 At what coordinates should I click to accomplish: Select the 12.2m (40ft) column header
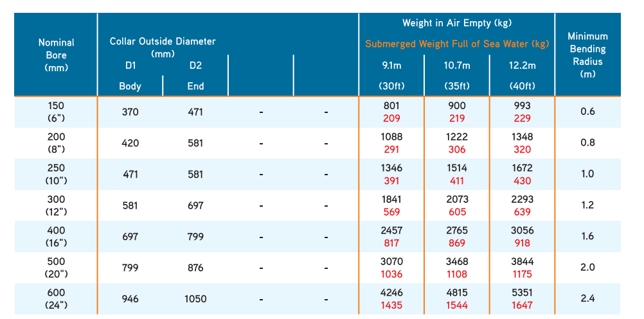point(522,76)
